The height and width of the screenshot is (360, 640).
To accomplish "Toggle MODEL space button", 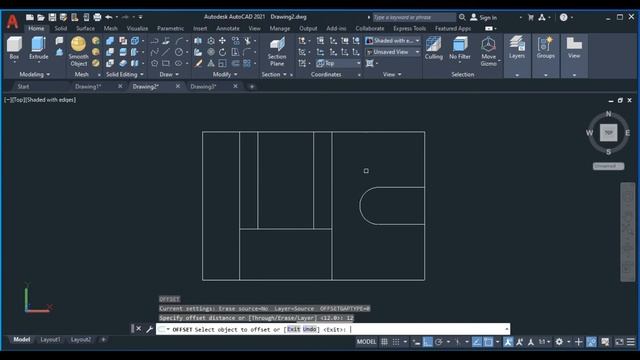I will click(x=367, y=342).
